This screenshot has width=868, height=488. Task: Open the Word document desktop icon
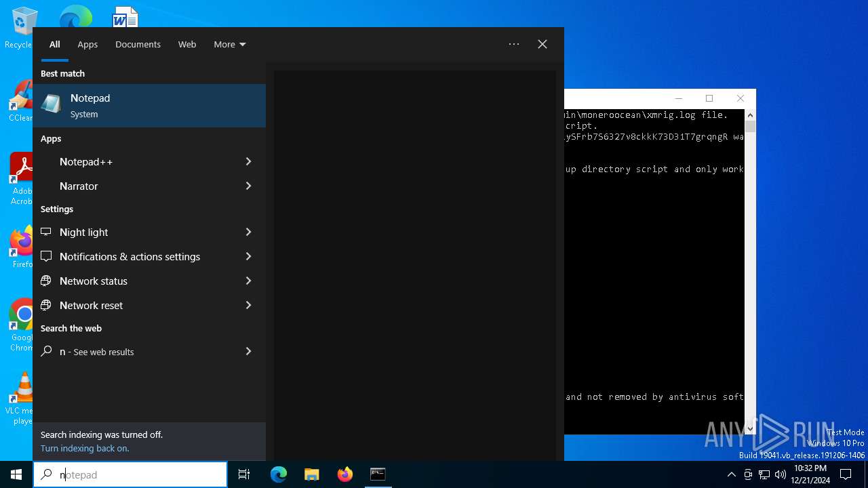click(x=125, y=16)
